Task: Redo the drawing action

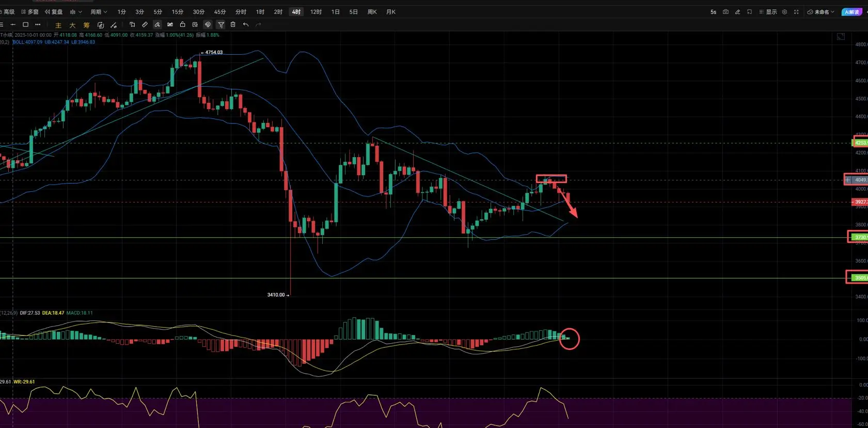Action: (x=259, y=24)
